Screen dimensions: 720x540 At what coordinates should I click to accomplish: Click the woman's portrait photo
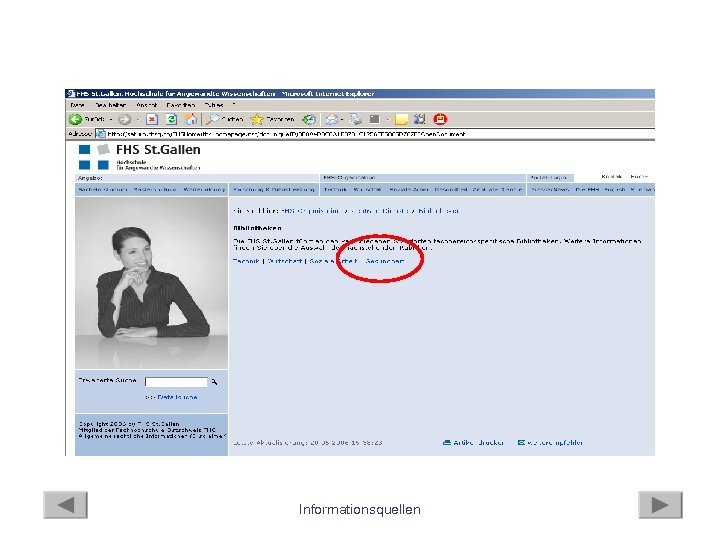click(x=152, y=283)
